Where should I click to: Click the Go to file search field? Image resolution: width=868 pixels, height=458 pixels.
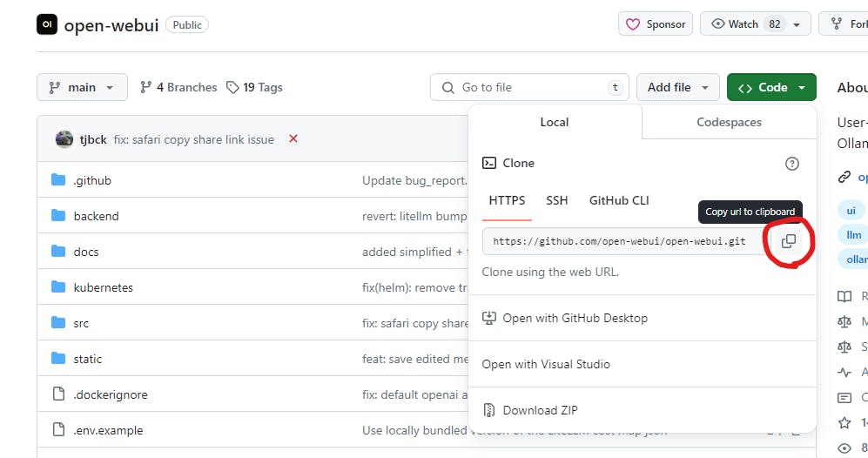529,87
